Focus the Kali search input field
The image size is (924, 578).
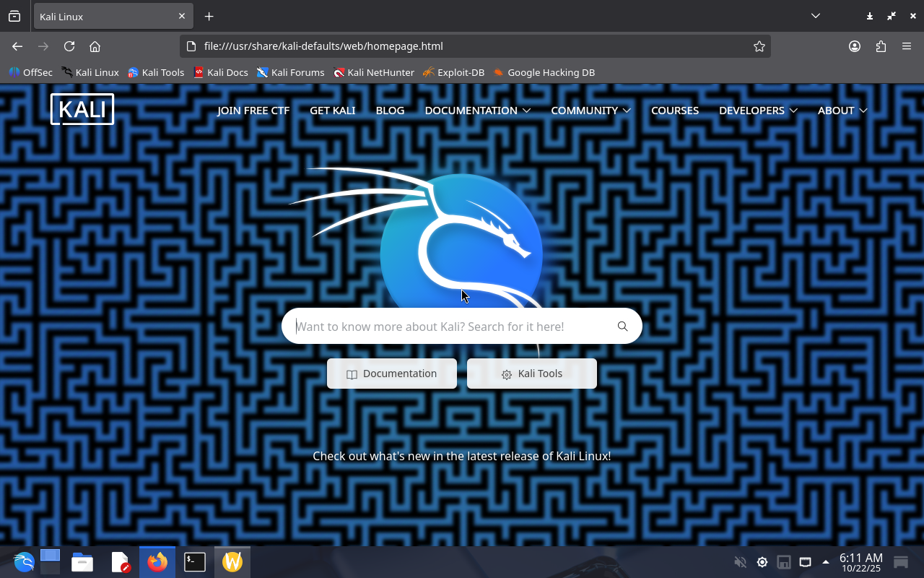[x=448, y=327]
